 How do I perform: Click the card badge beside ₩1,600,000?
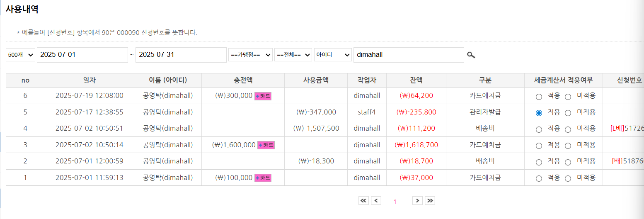point(266,145)
